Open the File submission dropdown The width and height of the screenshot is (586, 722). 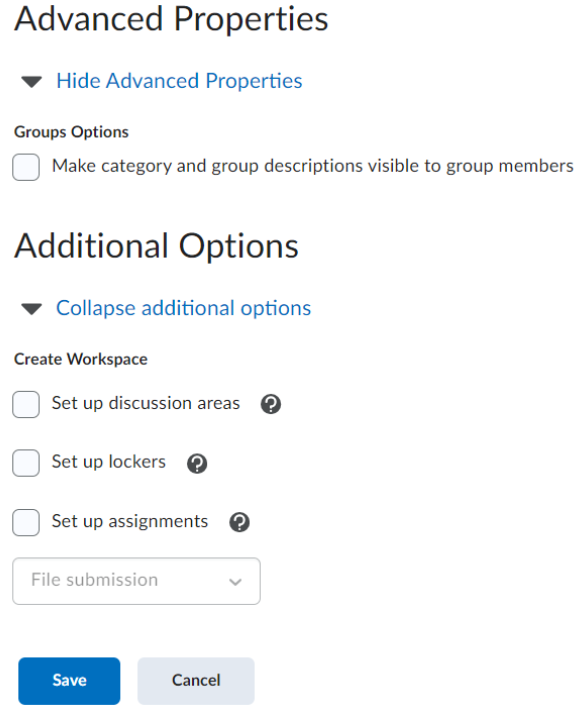pos(136,581)
